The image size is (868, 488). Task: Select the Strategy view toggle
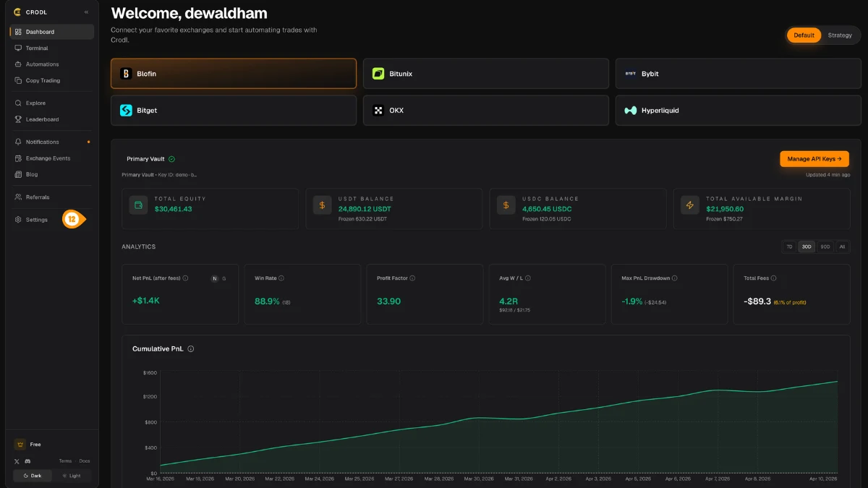pyautogui.click(x=840, y=35)
